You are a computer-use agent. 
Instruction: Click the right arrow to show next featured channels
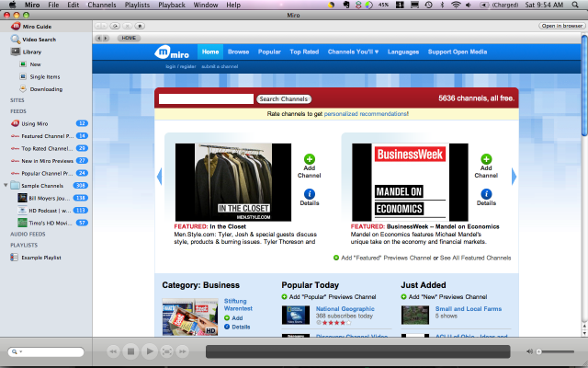pyautogui.click(x=514, y=176)
